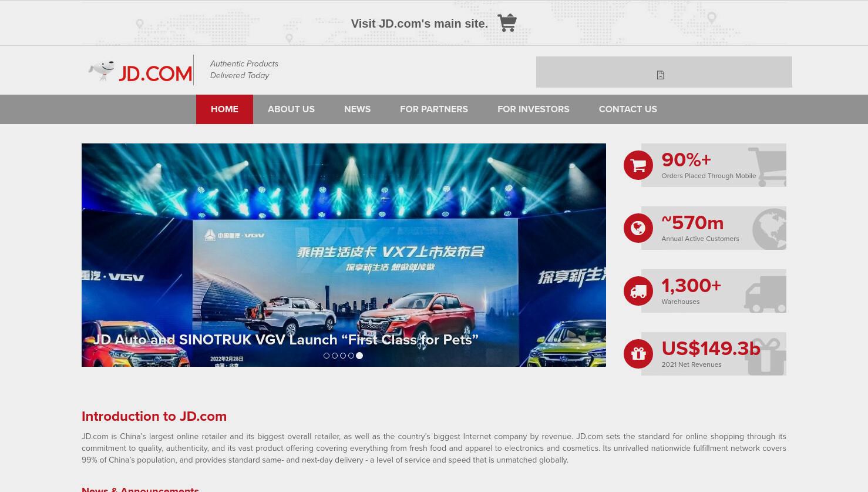Click the red gift circle icon

[638, 354]
